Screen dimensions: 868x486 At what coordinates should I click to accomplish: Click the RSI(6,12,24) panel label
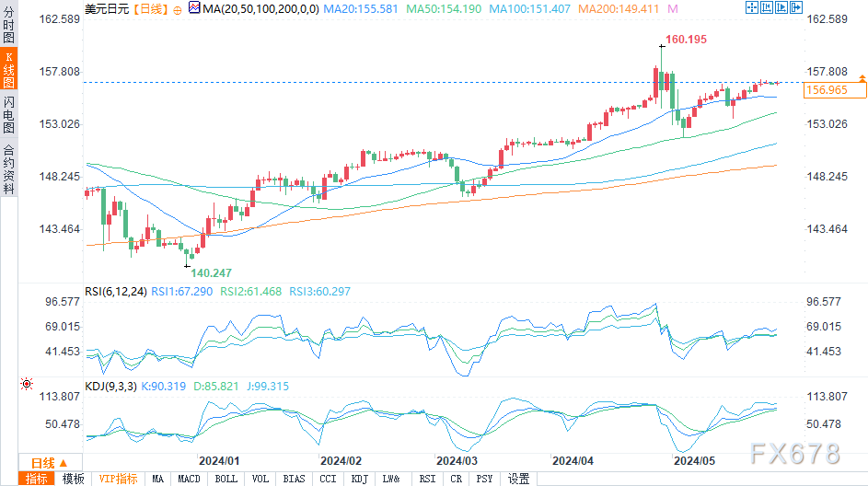(116, 291)
